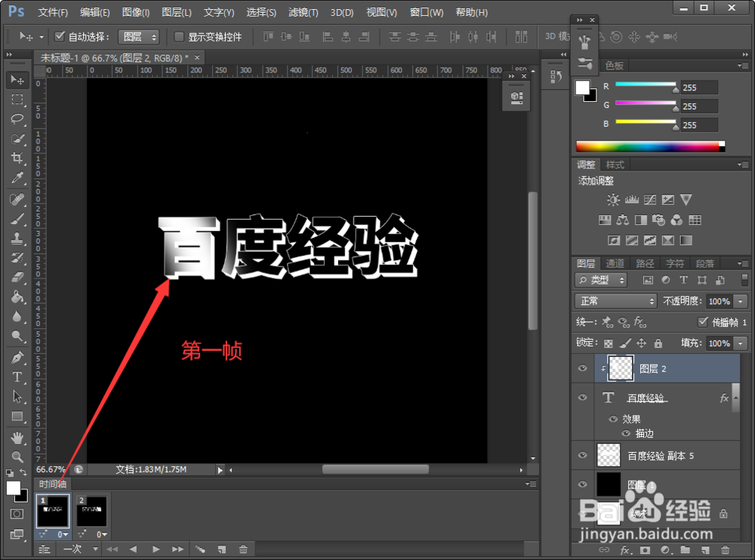Play the frame animation
Viewport: 755px width, 560px height.
pos(156,549)
